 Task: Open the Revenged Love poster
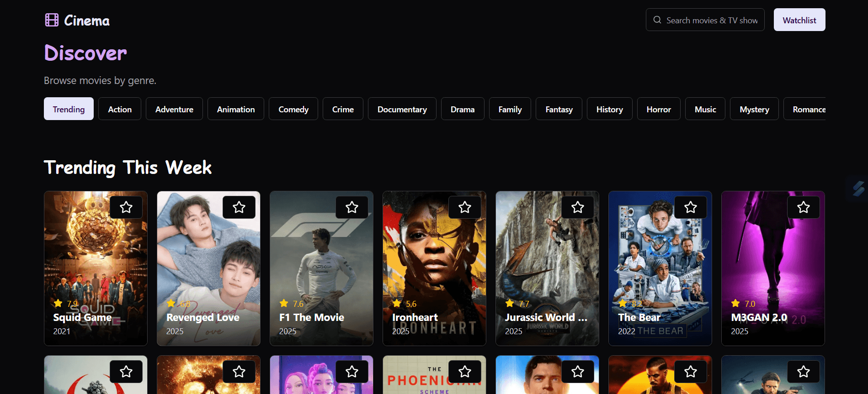(x=208, y=268)
